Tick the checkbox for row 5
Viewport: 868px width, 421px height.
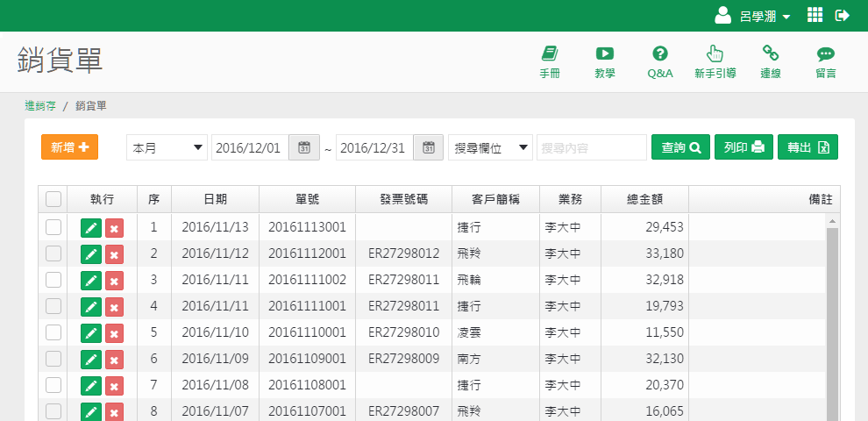click(x=53, y=332)
